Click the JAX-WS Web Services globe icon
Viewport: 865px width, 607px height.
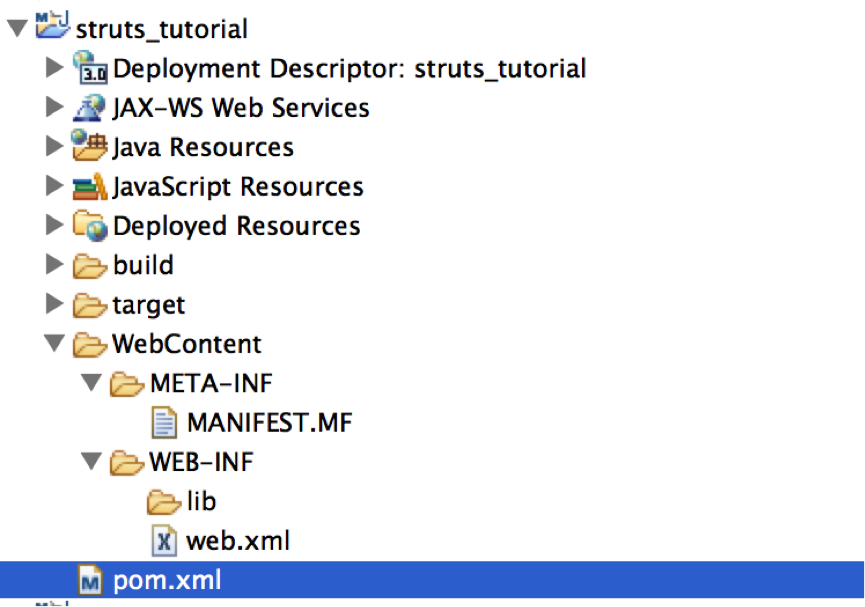click(87, 106)
